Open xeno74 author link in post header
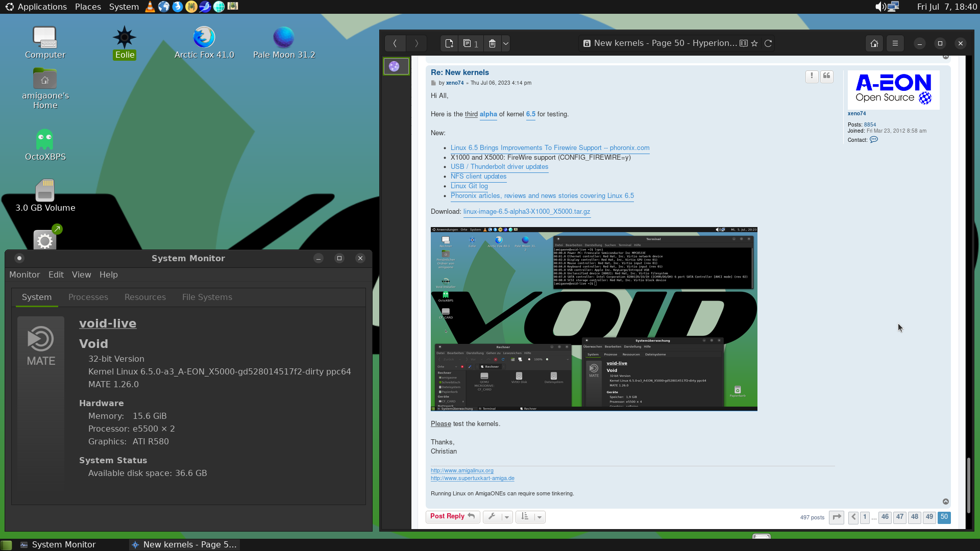 (x=455, y=83)
